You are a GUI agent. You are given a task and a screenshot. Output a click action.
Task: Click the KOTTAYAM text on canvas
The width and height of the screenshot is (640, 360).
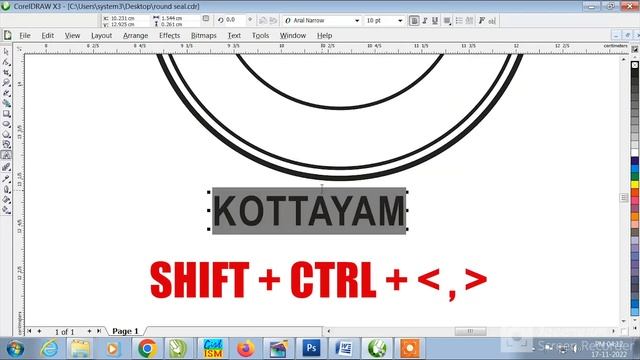[x=309, y=211]
